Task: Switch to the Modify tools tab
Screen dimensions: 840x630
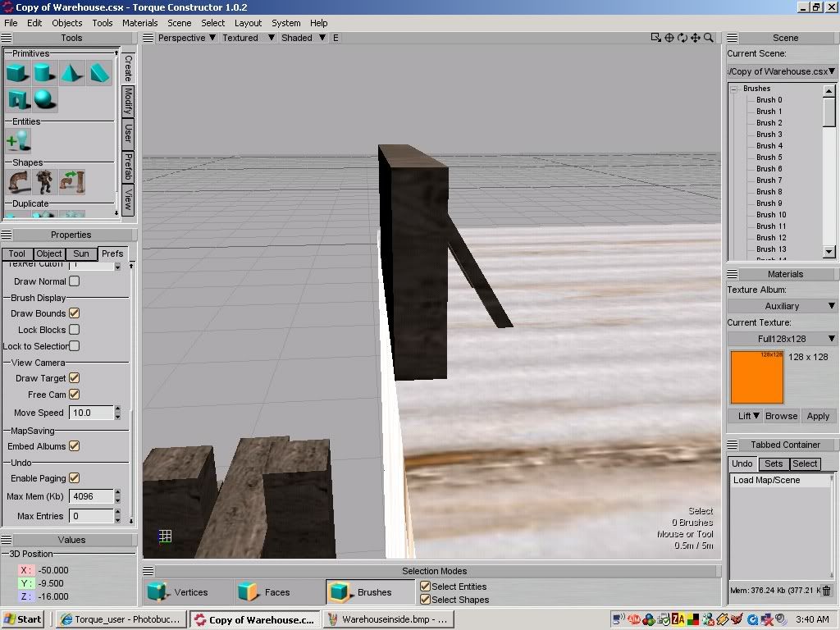Action: (x=128, y=102)
